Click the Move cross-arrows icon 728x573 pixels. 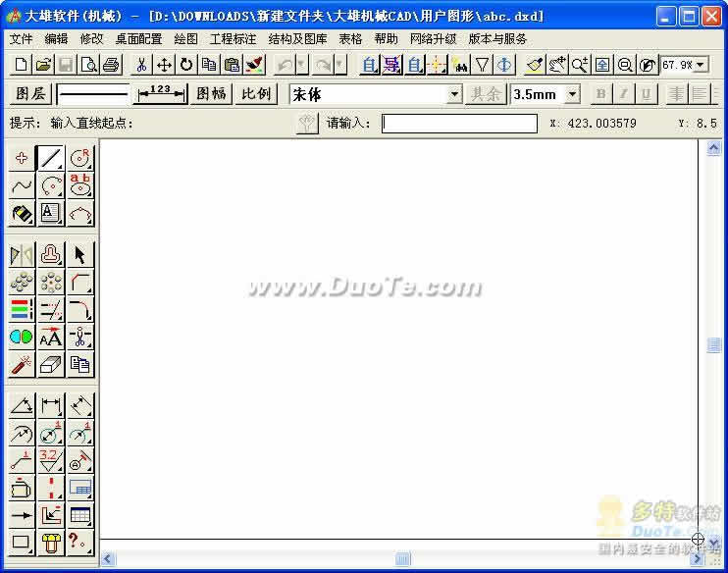tap(165, 65)
